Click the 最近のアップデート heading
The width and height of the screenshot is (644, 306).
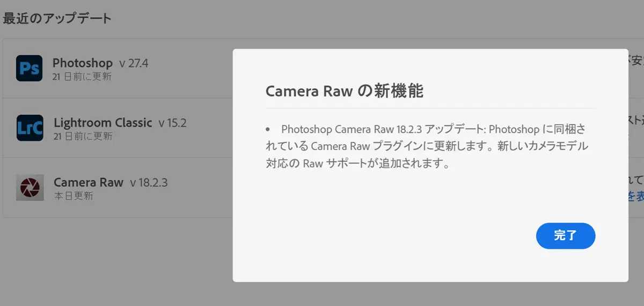tap(57, 18)
